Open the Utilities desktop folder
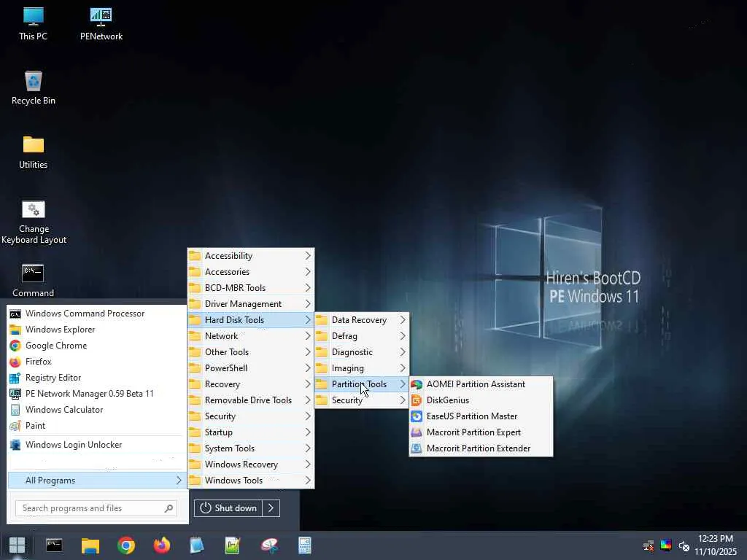 click(34, 152)
